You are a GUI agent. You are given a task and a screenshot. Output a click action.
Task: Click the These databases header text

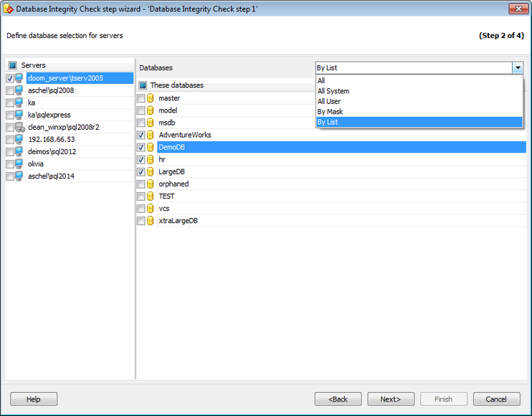pos(177,85)
